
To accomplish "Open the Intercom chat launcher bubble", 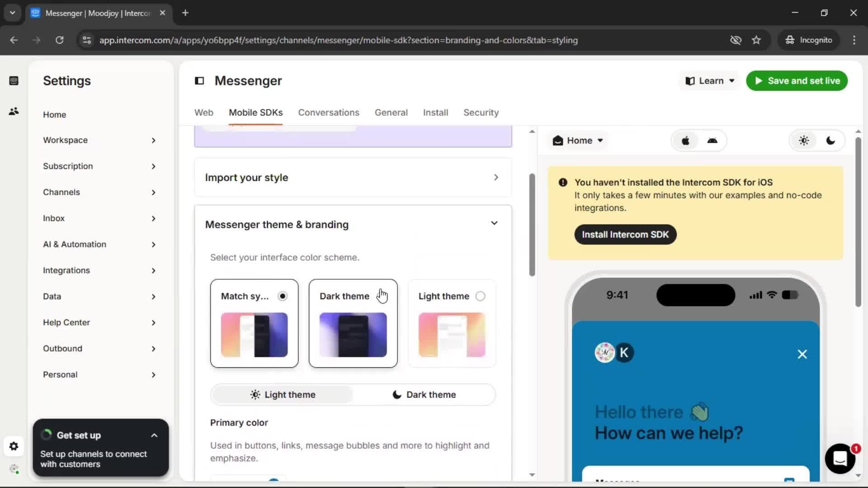I will (x=840, y=459).
